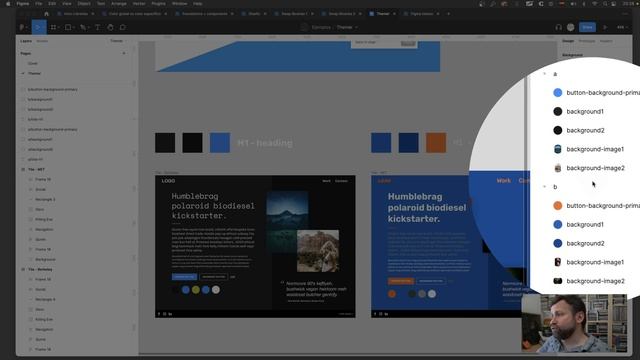Viewport: 640px width, 360px height.
Task: Collapse style group b
Action: pyautogui.click(x=544, y=187)
